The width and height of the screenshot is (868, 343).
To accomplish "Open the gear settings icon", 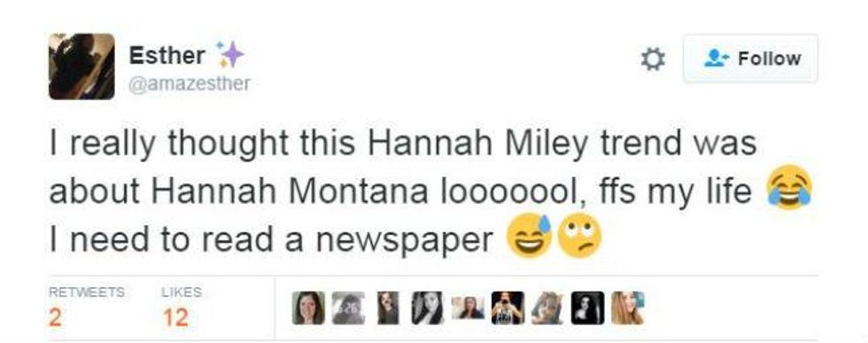I will tap(653, 58).
